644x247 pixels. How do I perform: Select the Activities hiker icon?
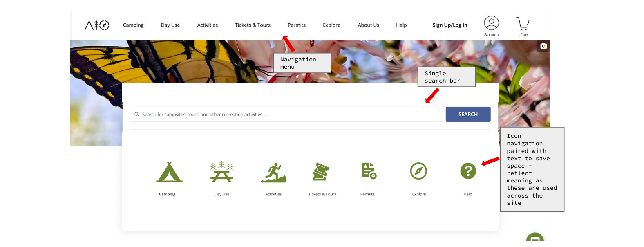[273, 172]
